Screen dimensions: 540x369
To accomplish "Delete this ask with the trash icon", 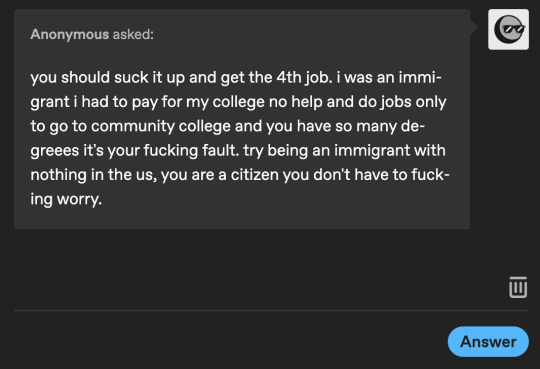I will (x=518, y=287).
